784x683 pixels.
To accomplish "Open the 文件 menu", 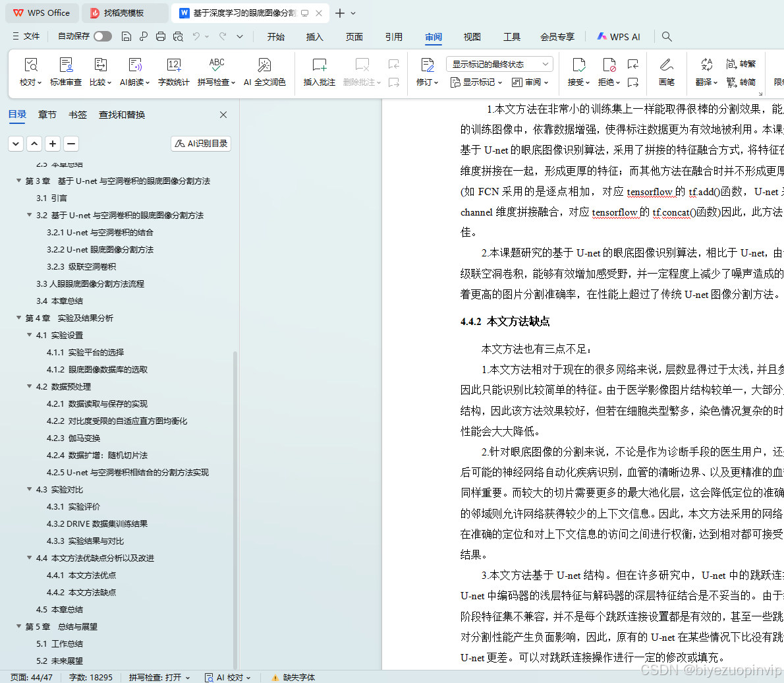I will point(26,36).
